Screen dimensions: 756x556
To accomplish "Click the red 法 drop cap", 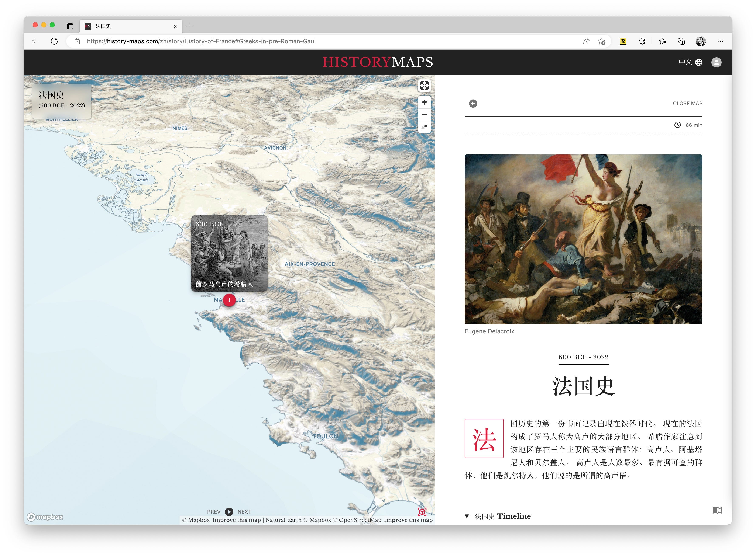I will coord(484,438).
